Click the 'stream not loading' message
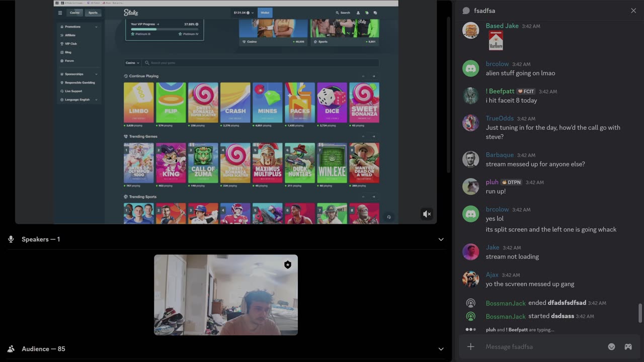The width and height of the screenshot is (644, 362). coord(512,256)
